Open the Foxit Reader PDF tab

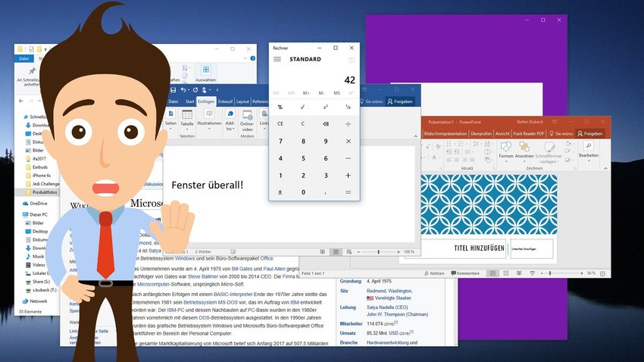529,133
